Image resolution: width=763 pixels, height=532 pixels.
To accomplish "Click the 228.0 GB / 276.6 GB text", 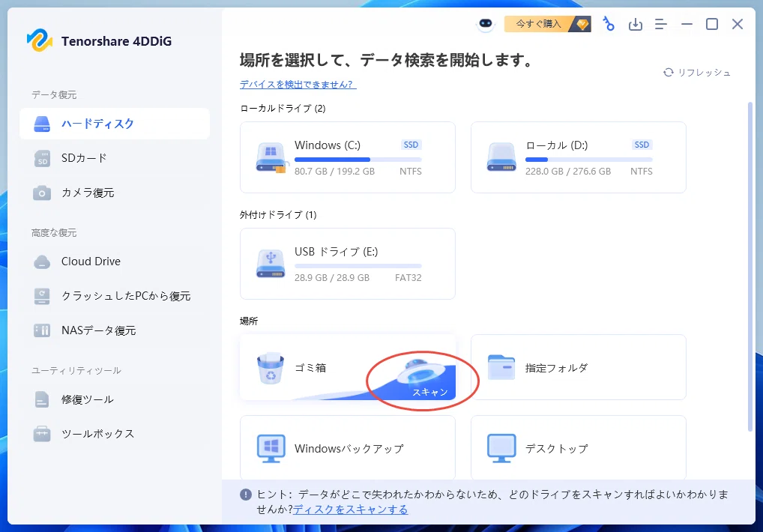I will 568,171.
